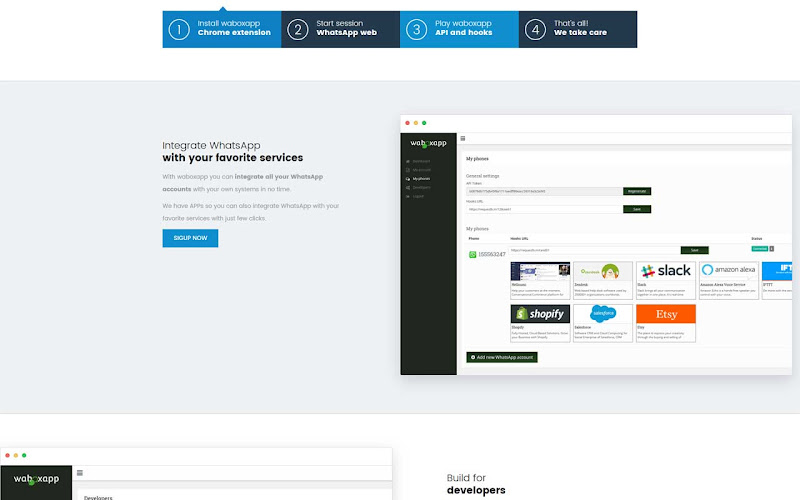800x500 pixels.
Task: Click the WhatsApp icon beside phone number
Action: pyautogui.click(x=472, y=254)
